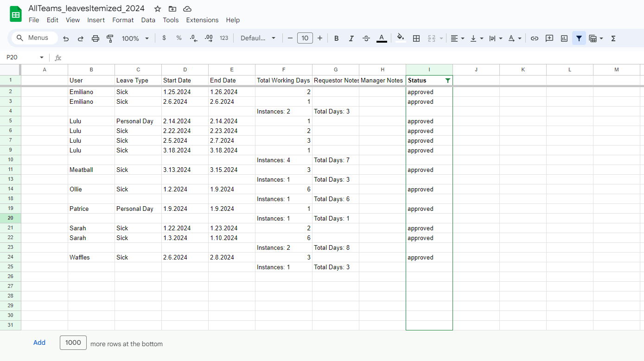
Task: Increase font size with plus button
Action: coord(320,38)
